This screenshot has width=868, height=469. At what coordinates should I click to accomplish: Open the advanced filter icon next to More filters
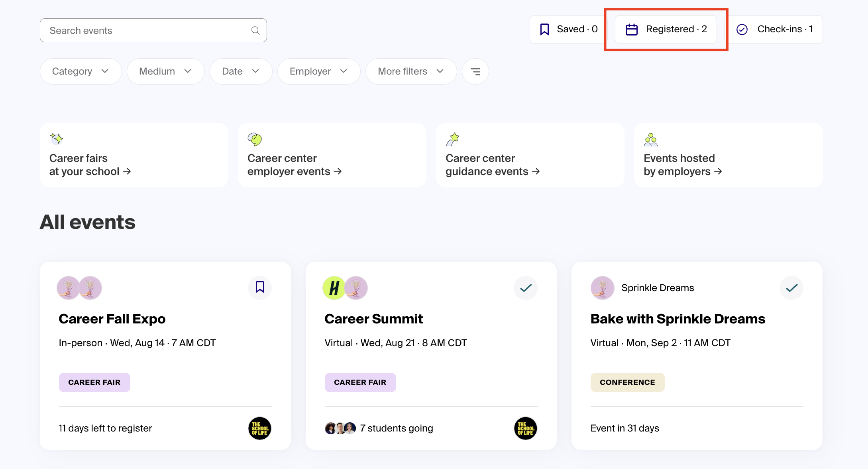475,71
